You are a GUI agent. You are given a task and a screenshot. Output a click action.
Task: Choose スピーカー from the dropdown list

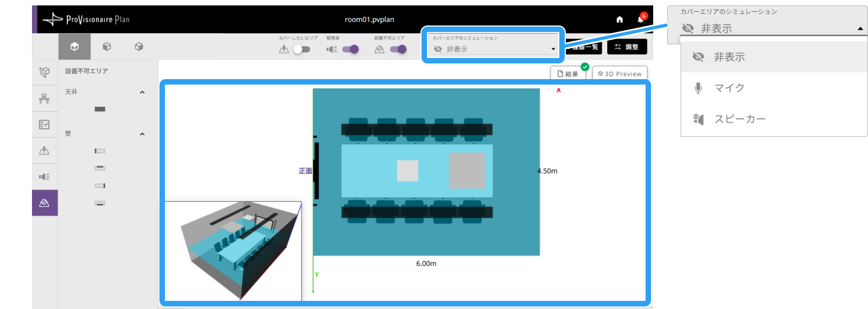(774, 119)
